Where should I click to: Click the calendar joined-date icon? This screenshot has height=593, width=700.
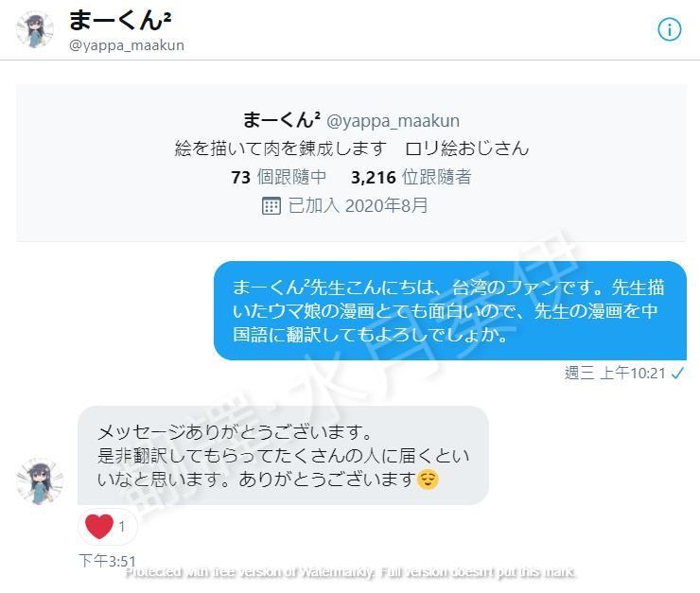point(271,206)
